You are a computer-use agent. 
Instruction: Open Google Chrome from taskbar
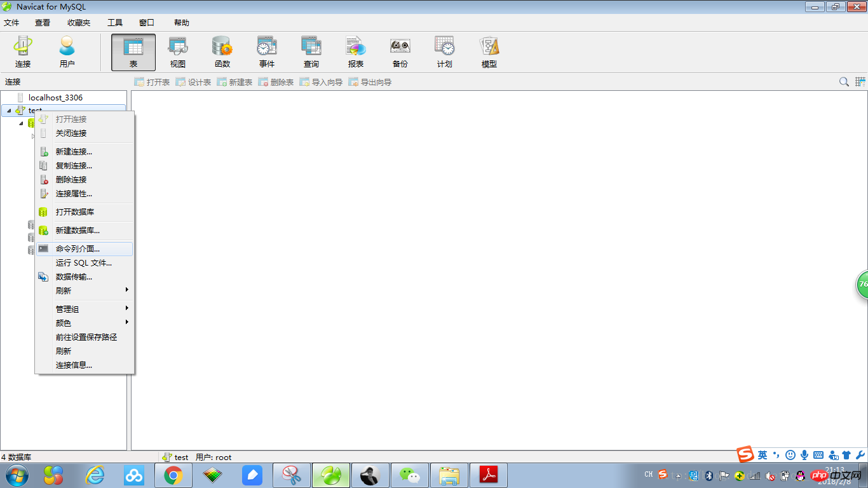tap(173, 475)
